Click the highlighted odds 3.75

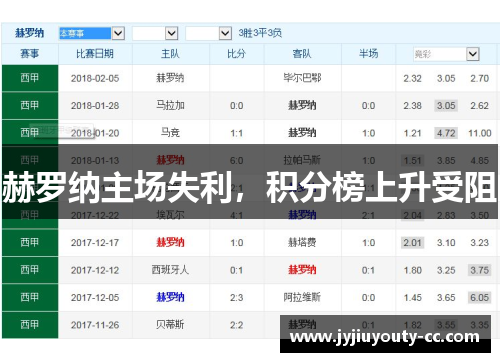tap(480, 270)
